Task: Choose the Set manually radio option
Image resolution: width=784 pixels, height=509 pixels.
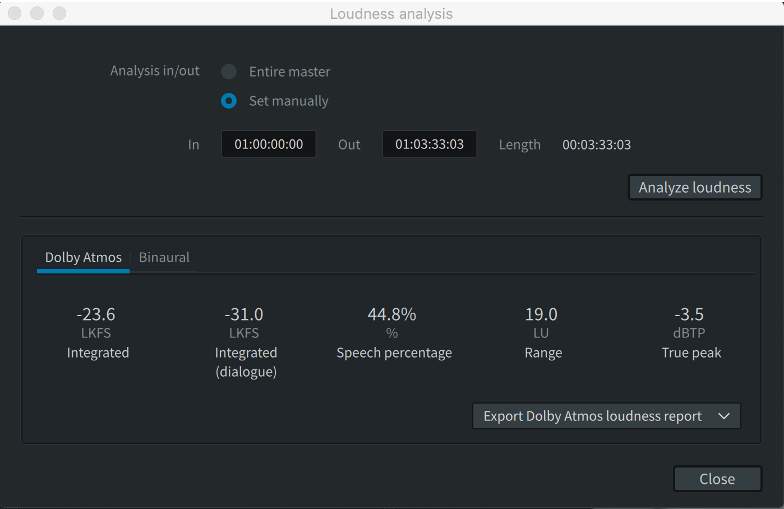Action: 229,101
